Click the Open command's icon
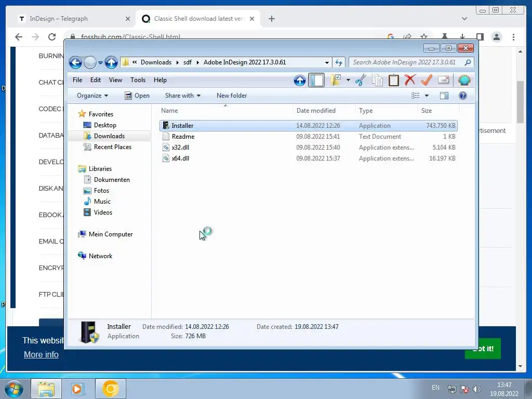Image resolution: width=532 pixels, height=399 pixels. point(128,96)
